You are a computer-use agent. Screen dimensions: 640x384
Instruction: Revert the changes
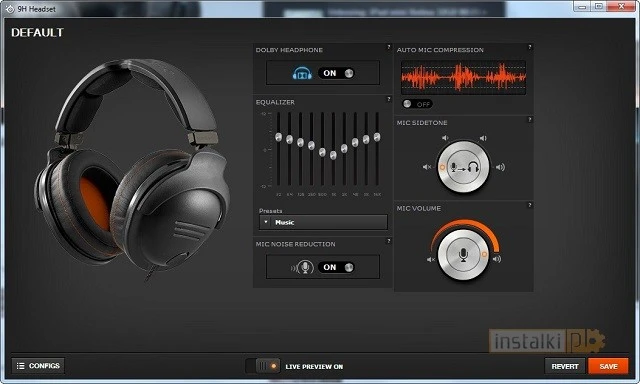tap(565, 366)
